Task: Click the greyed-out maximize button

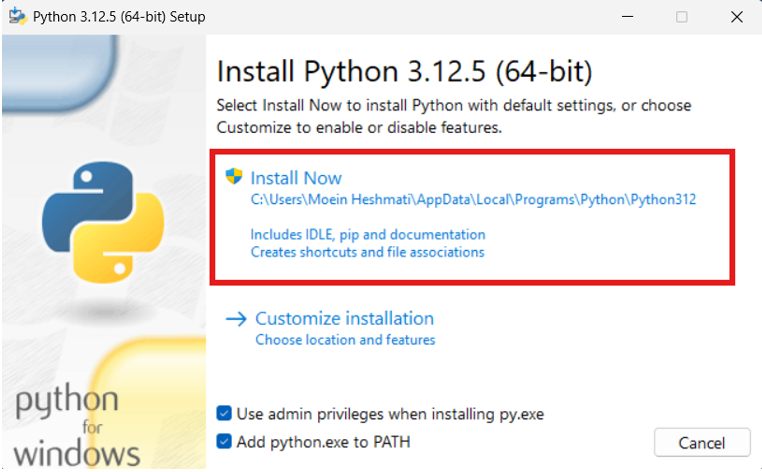Action: [x=681, y=17]
